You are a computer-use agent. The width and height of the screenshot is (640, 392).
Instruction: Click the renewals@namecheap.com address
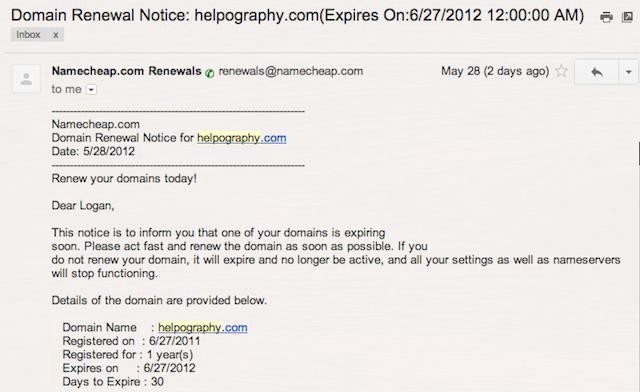pos(291,71)
